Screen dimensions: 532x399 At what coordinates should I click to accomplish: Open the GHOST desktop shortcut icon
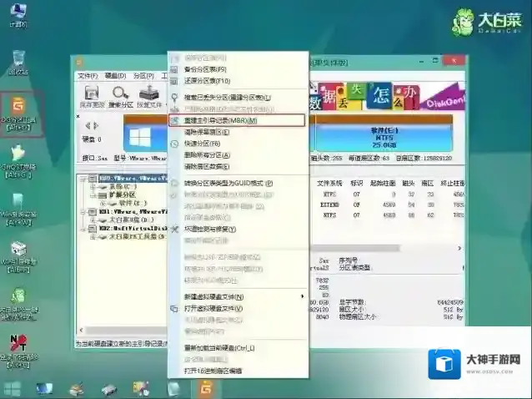18,159
